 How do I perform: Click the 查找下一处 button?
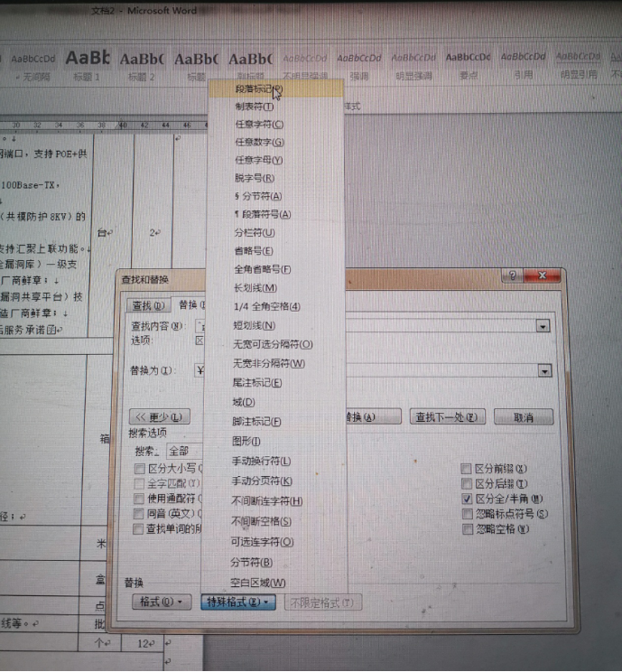pos(449,416)
